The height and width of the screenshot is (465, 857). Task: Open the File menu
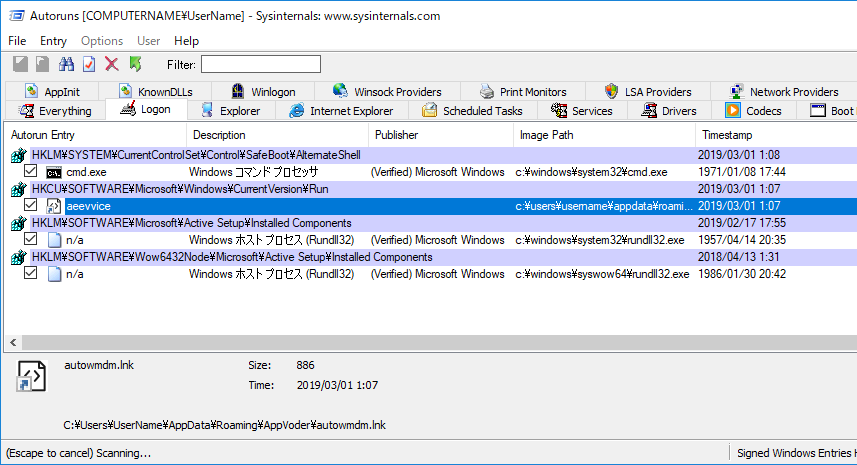click(17, 41)
